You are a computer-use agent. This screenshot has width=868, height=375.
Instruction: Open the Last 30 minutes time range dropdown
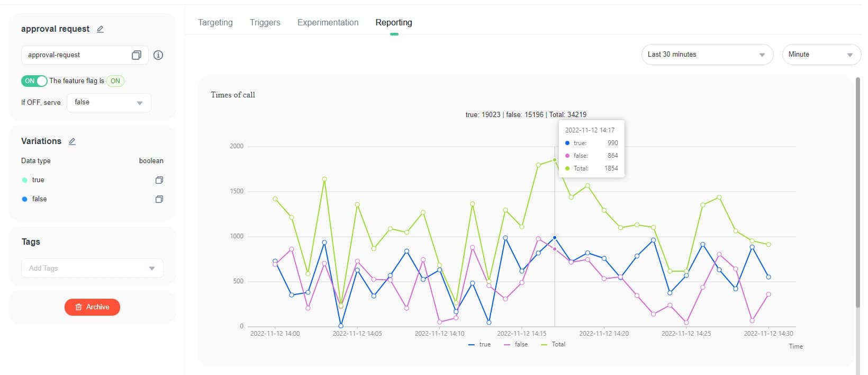tap(707, 55)
